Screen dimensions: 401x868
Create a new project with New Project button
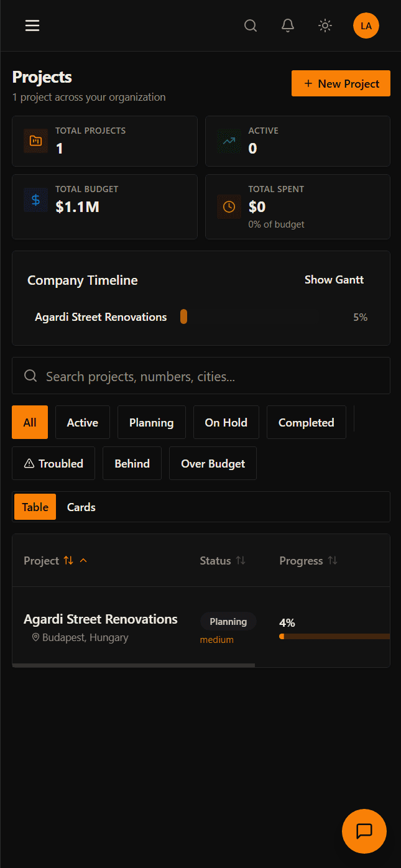point(341,83)
